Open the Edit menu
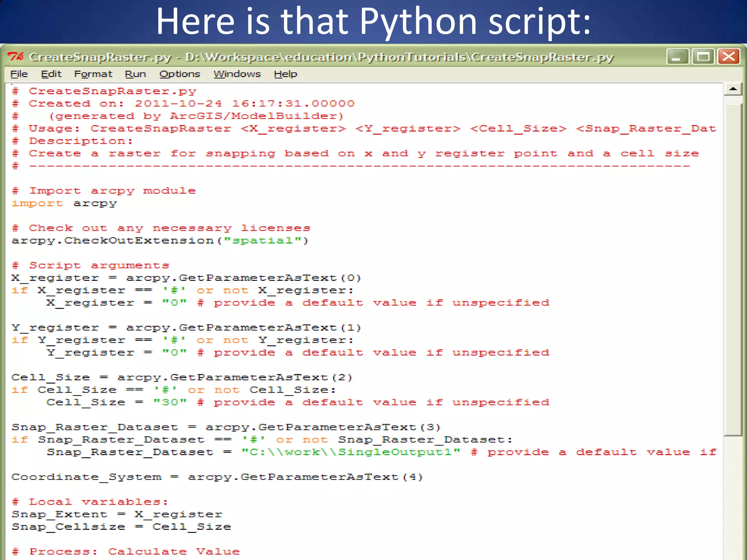This screenshot has width=747, height=560. tap(51, 74)
